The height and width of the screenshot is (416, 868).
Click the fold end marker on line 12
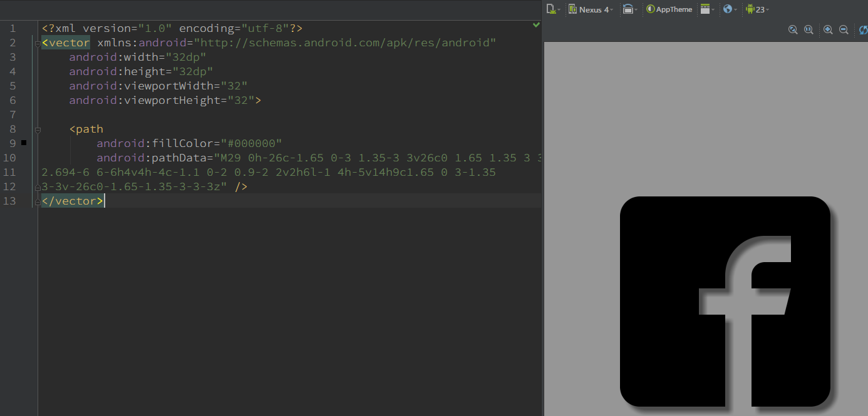(38, 187)
